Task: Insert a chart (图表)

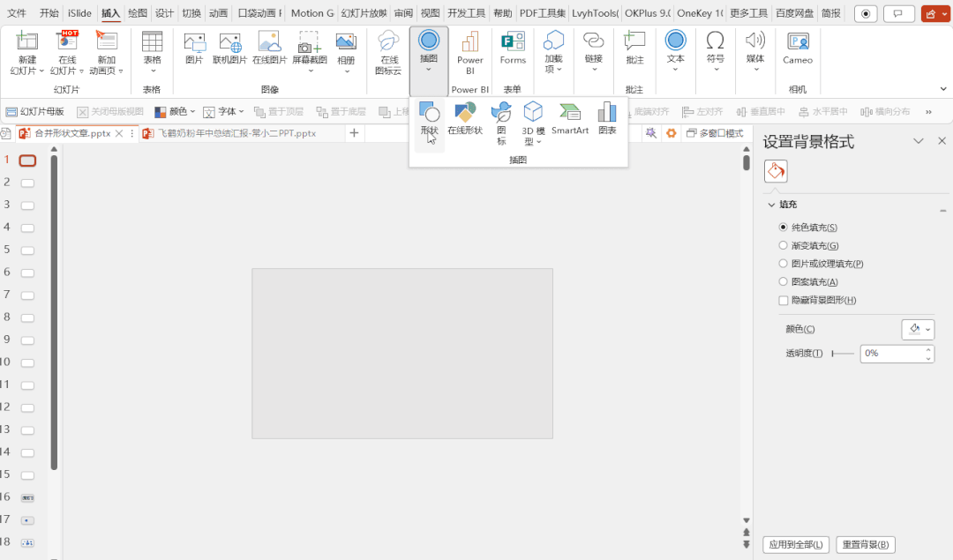Action: (607, 119)
